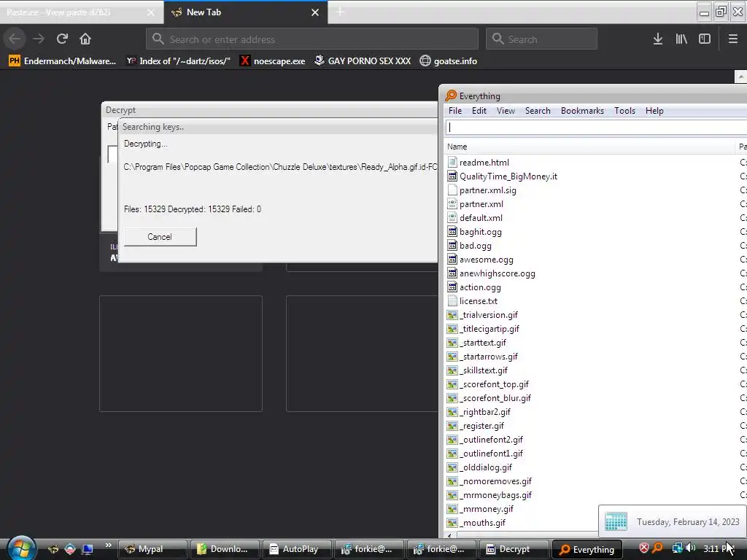Viewport: 747px width, 560px height.
Task: Open the View menu in Everything
Action: tap(506, 111)
